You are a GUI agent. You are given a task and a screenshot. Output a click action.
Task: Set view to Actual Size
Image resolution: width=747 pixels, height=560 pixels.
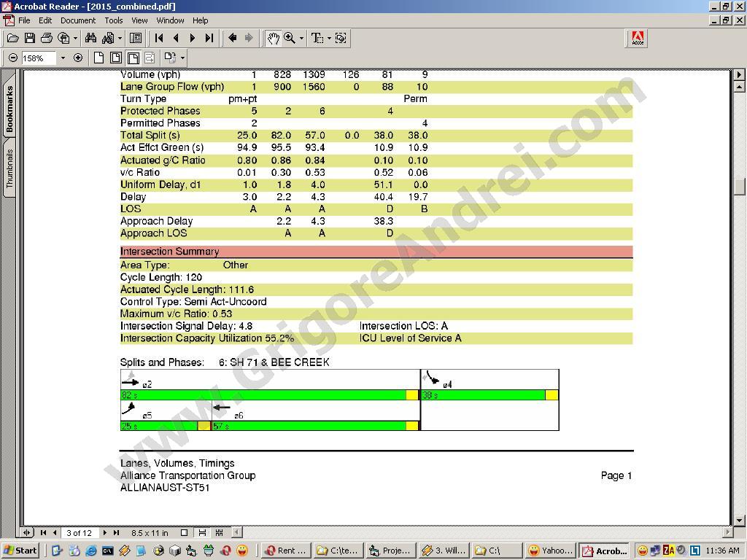tap(98, 58)
